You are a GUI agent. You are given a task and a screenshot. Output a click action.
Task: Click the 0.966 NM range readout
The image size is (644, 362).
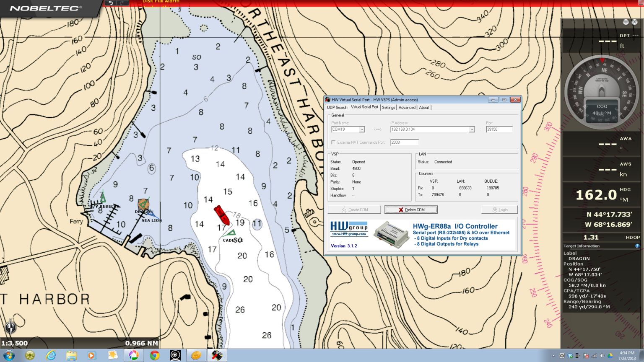(141, 343)
